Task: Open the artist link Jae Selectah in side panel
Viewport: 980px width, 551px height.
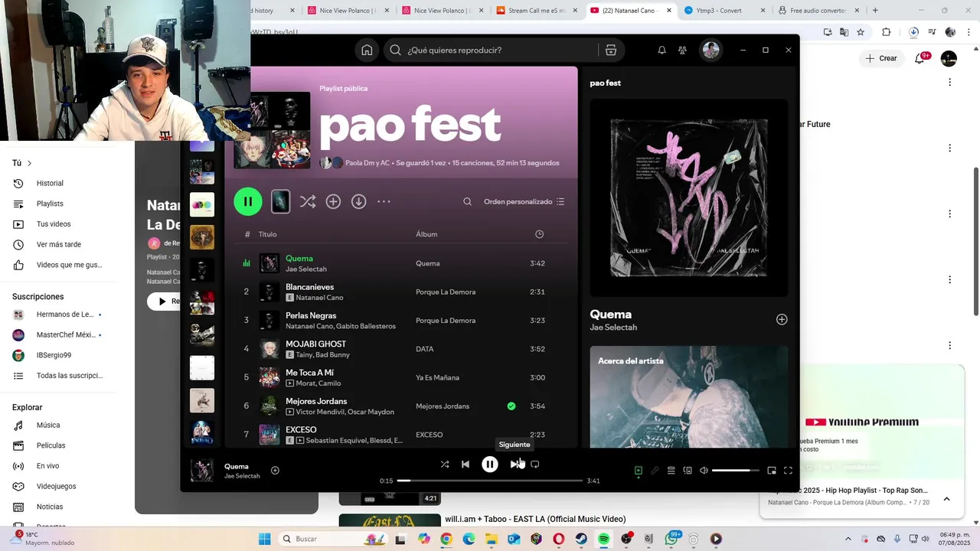Action: pyautogui.click(x=613, y=328)
